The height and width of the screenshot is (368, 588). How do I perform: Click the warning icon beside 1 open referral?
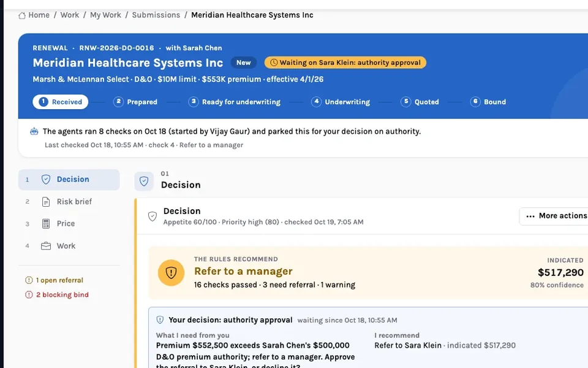click(x=29, y=280)
